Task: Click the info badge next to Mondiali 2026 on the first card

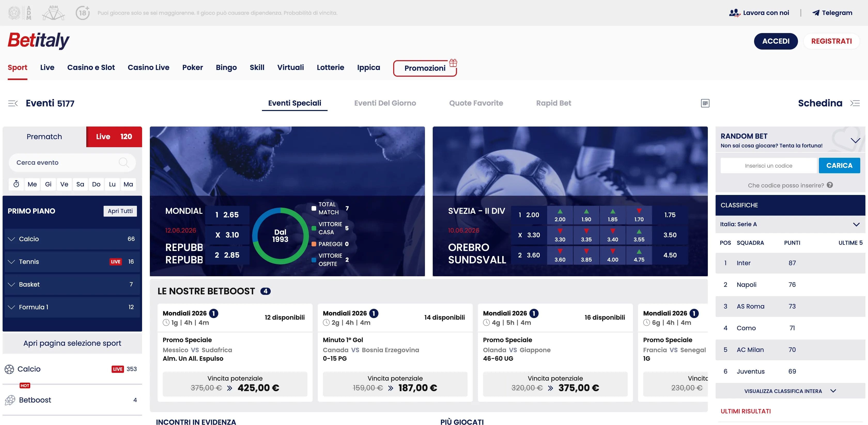Action: pos(214,313)
